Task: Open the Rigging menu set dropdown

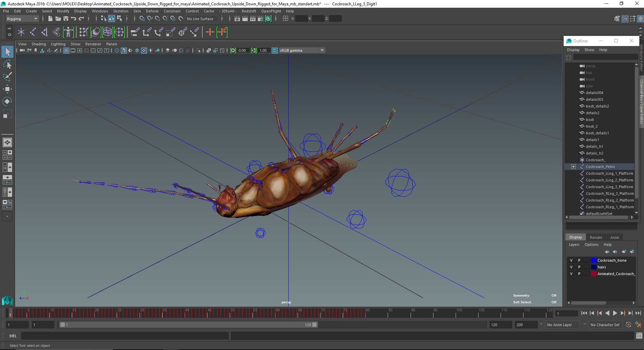Action: [x=22, y=19]
